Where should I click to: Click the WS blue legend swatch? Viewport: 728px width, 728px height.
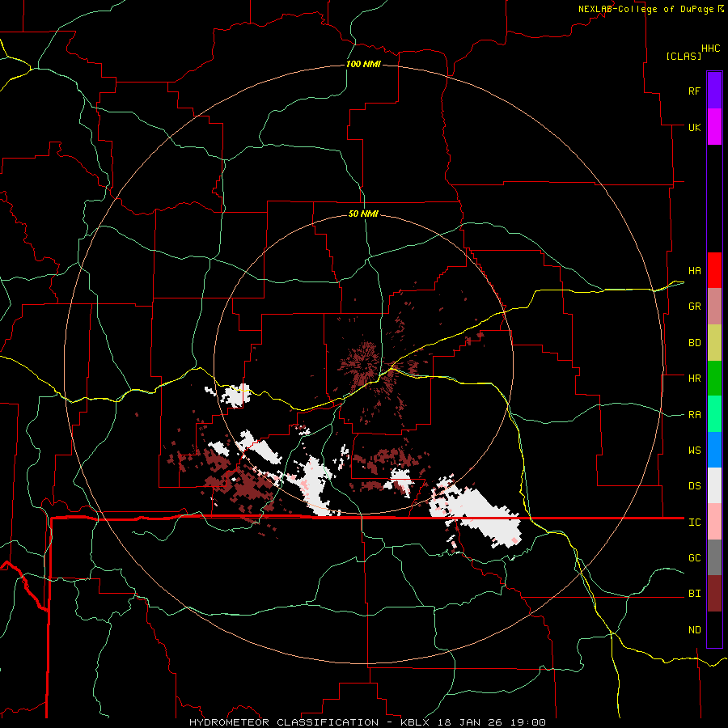714,450
